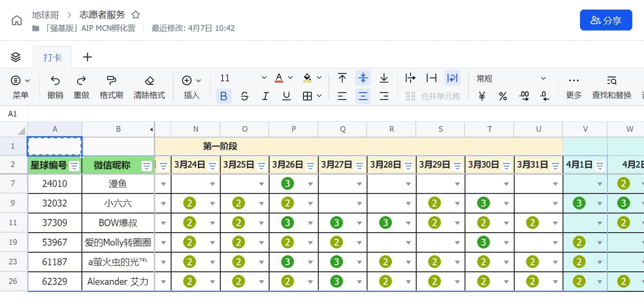Toggle vertical middle alignment
644x307 pixels.
click(x=363, y=78)
